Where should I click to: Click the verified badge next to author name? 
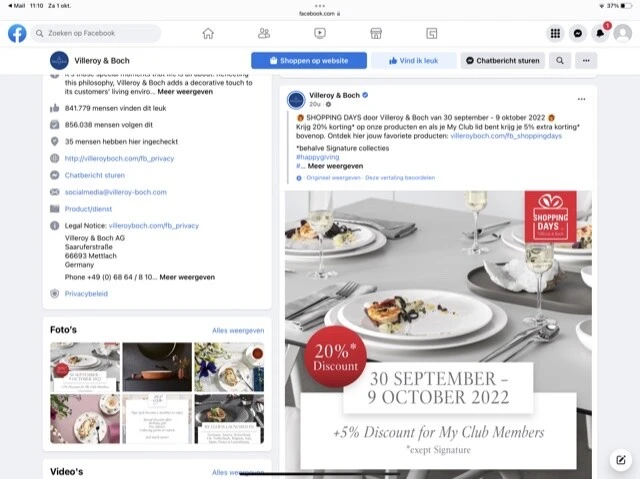pyautogui.click(x=365, y=95)
